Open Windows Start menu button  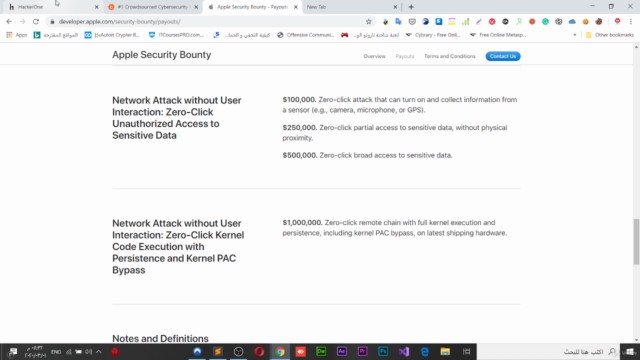click(630, 351)
